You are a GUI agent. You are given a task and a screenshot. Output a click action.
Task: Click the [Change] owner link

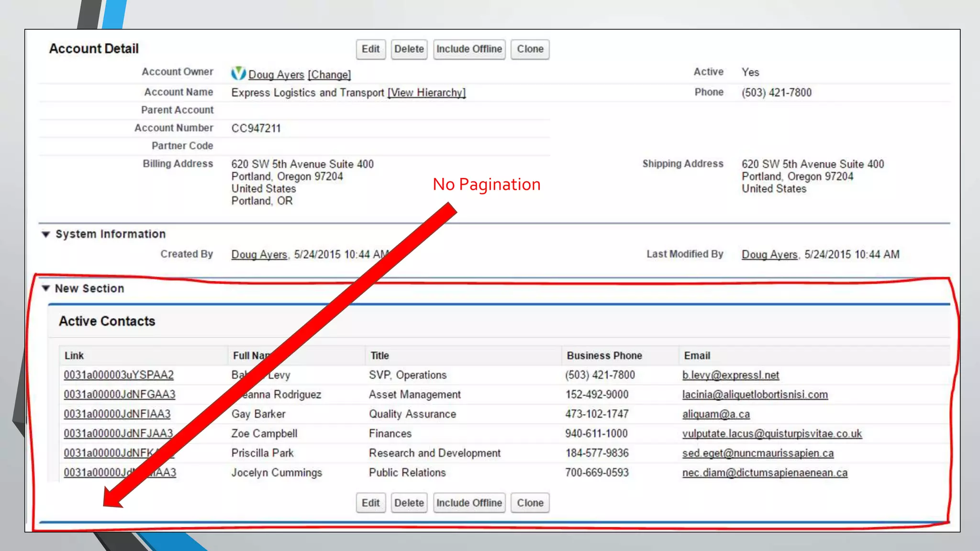tap(329, 75)
